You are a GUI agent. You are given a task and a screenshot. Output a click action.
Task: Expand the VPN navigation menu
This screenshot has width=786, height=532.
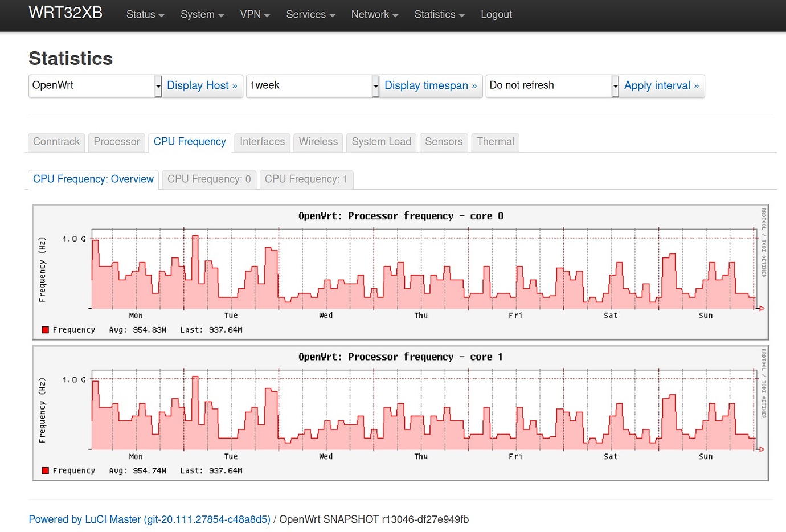pos(255,15)
